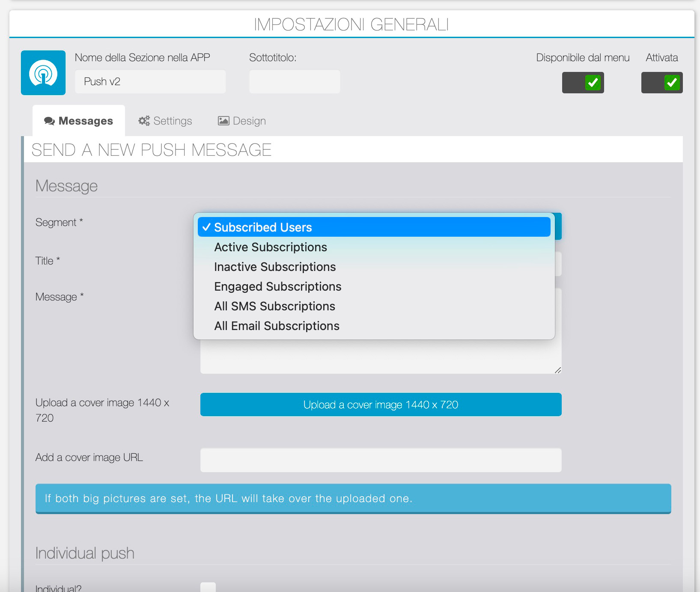Click the Add a cover image URL field
Viewport: 700px width, 592px height.
coord(381,460)
